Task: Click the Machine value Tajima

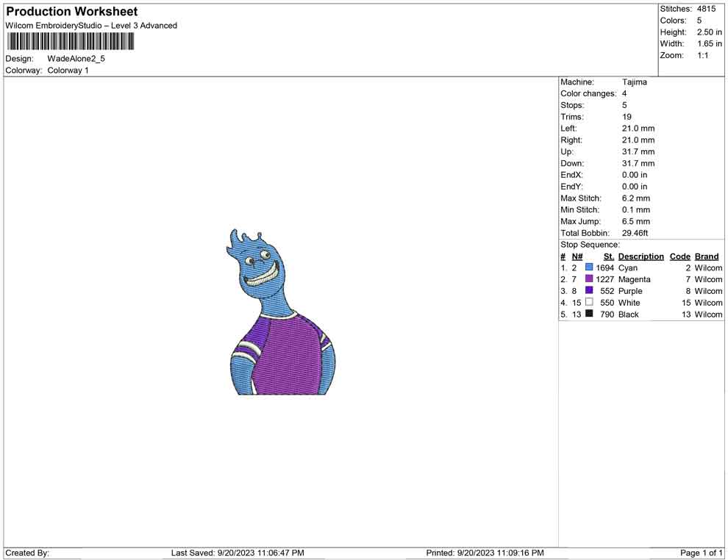Action: tap(634, 82)
